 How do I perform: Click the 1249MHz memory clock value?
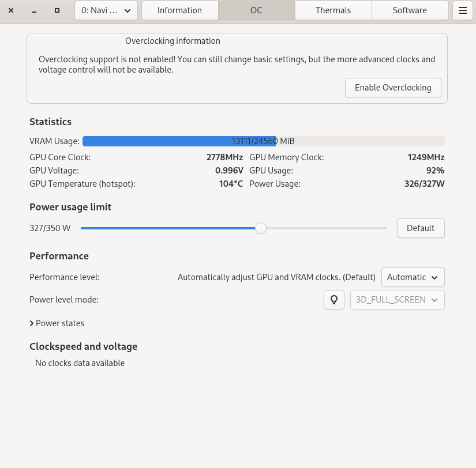point(426,157)
